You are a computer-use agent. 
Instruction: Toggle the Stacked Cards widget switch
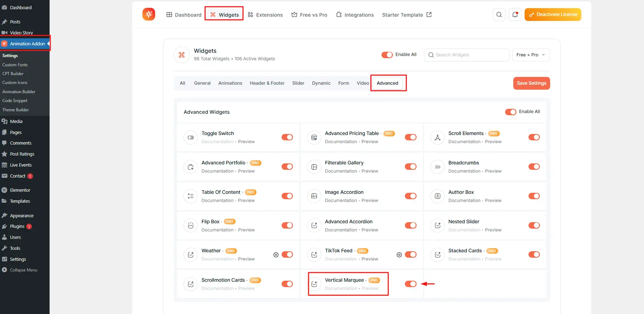[x=534, y=254]
